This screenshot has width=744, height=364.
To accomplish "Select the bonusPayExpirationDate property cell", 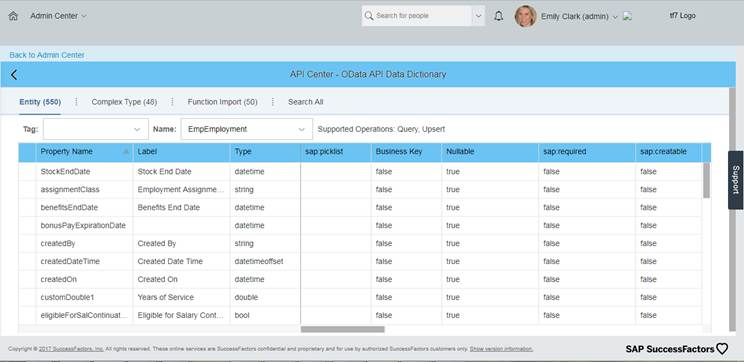I will click(84, 225).
